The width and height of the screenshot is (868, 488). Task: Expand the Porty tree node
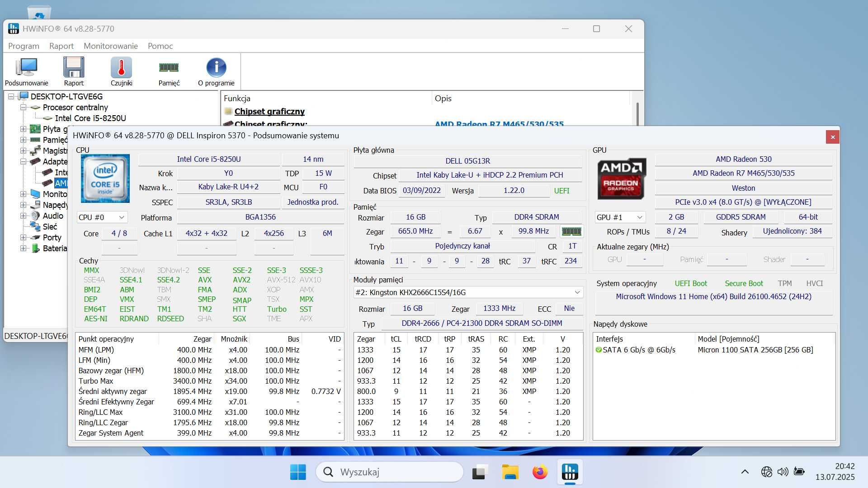pos(23,238)
